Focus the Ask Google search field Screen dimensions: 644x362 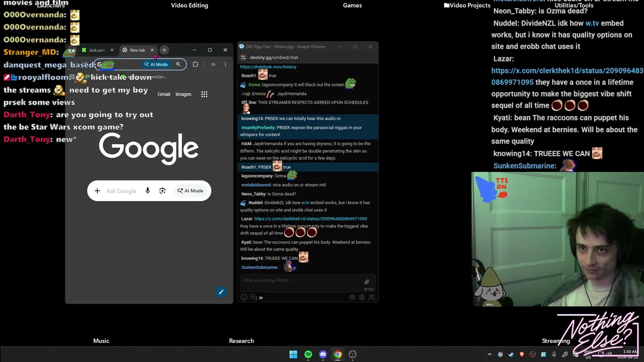click(x=121, y=191)
